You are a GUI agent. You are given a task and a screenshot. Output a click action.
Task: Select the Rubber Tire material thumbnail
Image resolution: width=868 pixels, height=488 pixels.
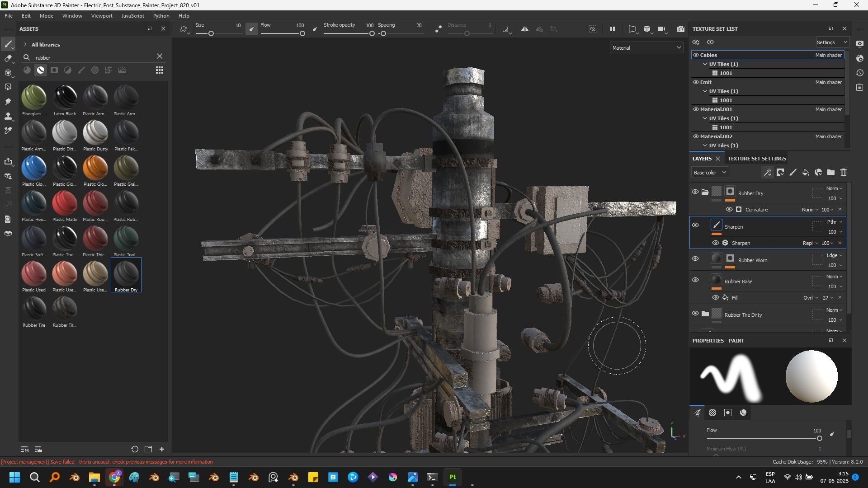tap(34, 309)
